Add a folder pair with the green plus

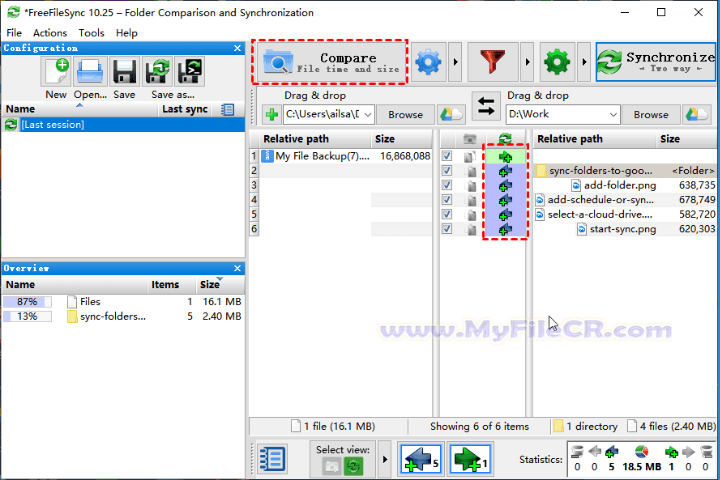coord(271,114)
